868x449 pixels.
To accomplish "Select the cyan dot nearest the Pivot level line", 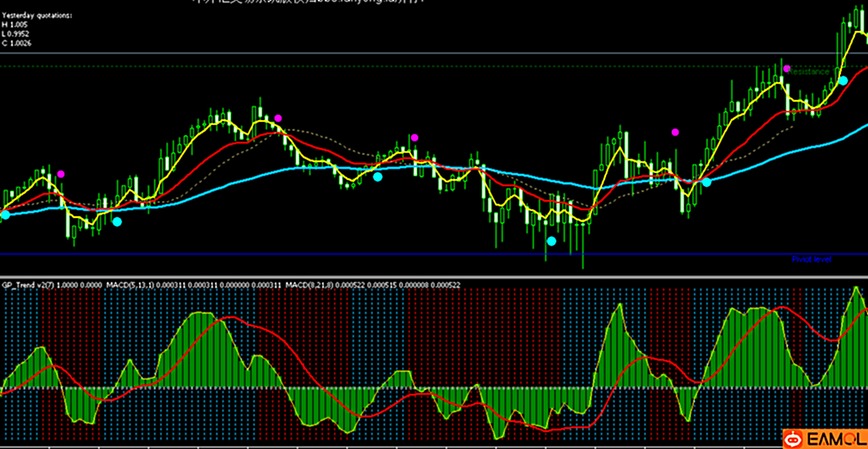I will coord(552,241).
